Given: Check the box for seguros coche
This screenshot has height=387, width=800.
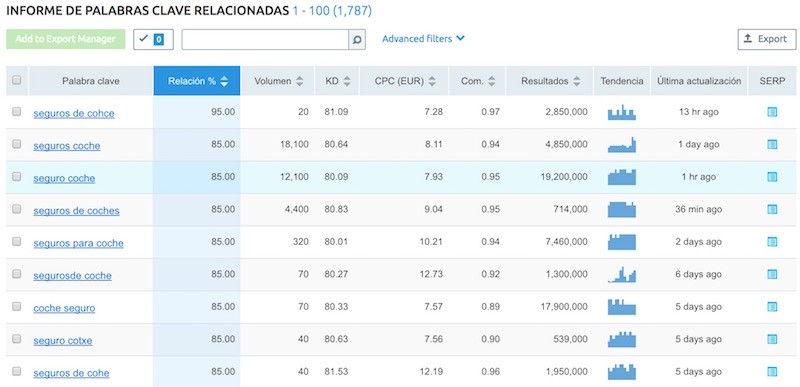Looking at the screenshot, I should [x=17, y=144].
